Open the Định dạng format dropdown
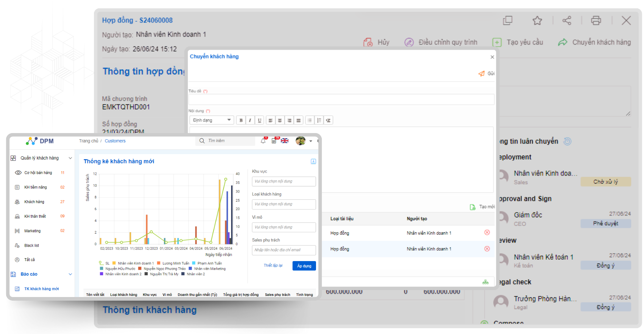 (x=212, y=120)
